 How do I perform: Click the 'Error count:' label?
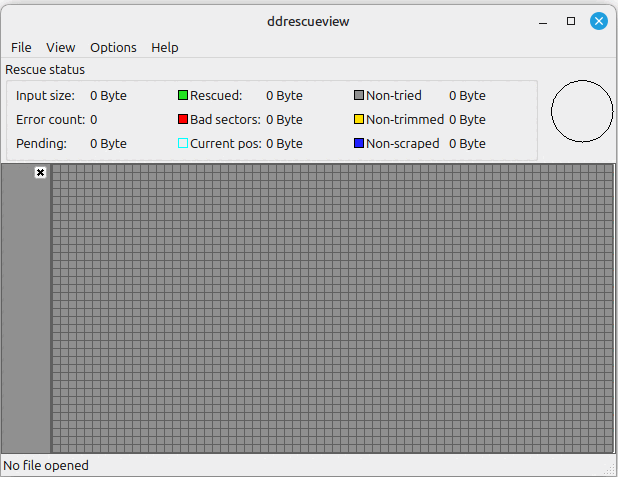point(50,119)
